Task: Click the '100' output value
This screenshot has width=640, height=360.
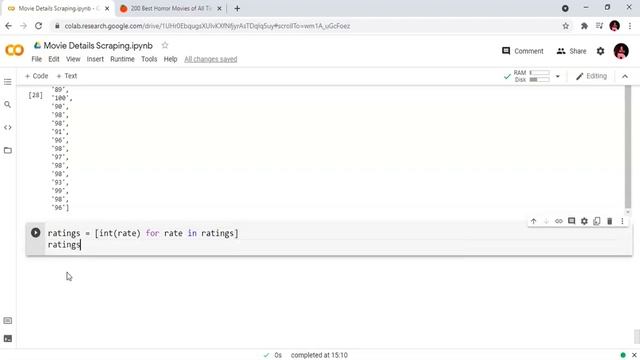Action: coord(61,98)
